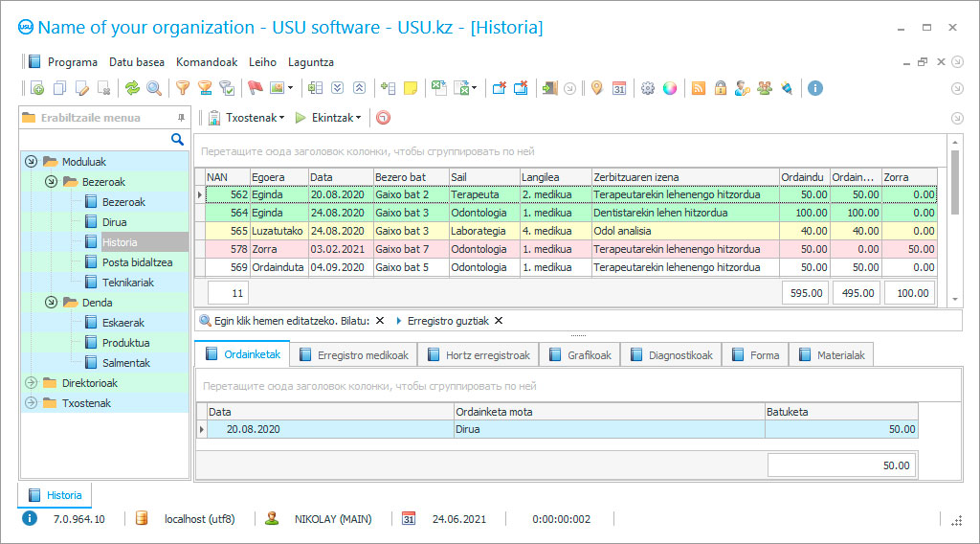Click the map location pin icon

point(596,88)
